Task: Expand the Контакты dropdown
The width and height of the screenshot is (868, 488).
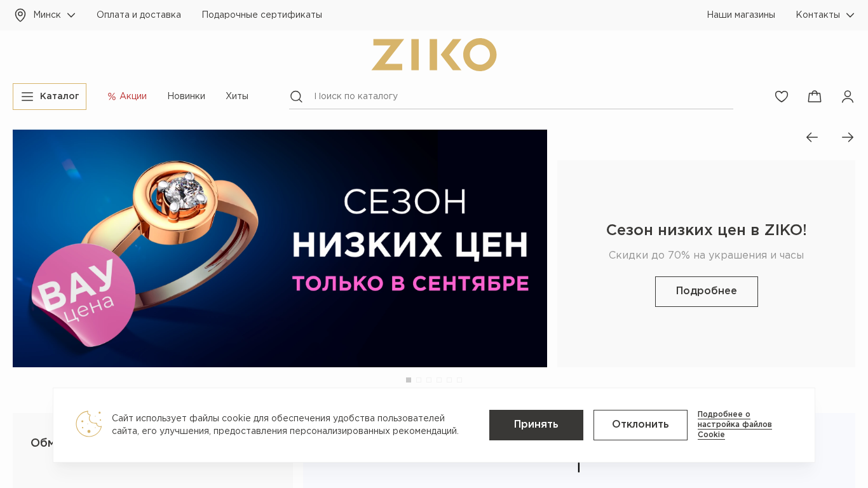Action: 825,15
